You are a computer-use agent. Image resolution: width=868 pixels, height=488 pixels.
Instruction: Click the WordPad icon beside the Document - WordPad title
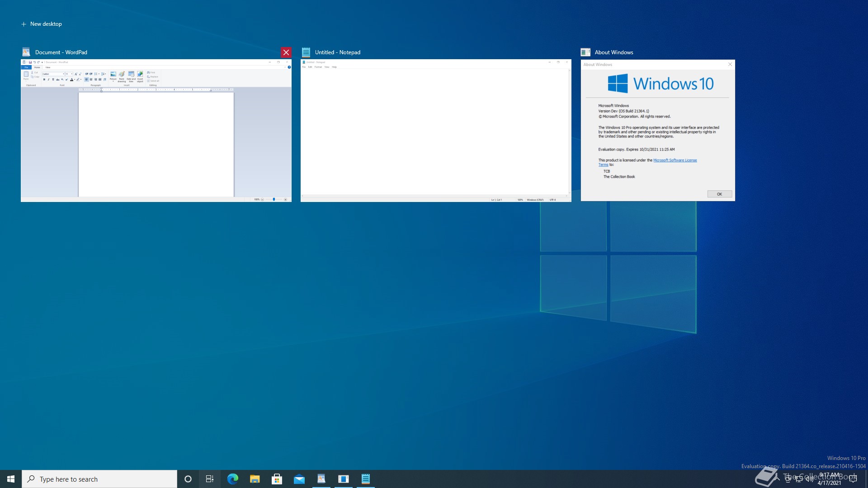click(26, 52)
